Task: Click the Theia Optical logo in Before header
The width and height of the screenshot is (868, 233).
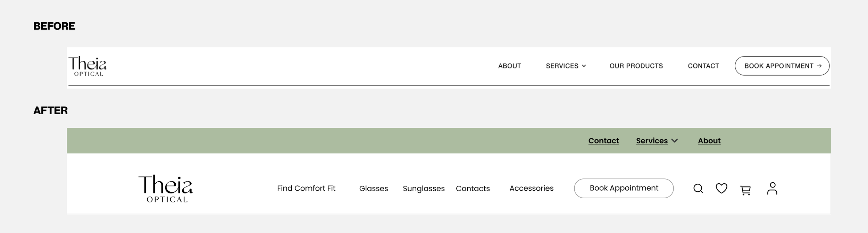Action: [x=87, y=66]
